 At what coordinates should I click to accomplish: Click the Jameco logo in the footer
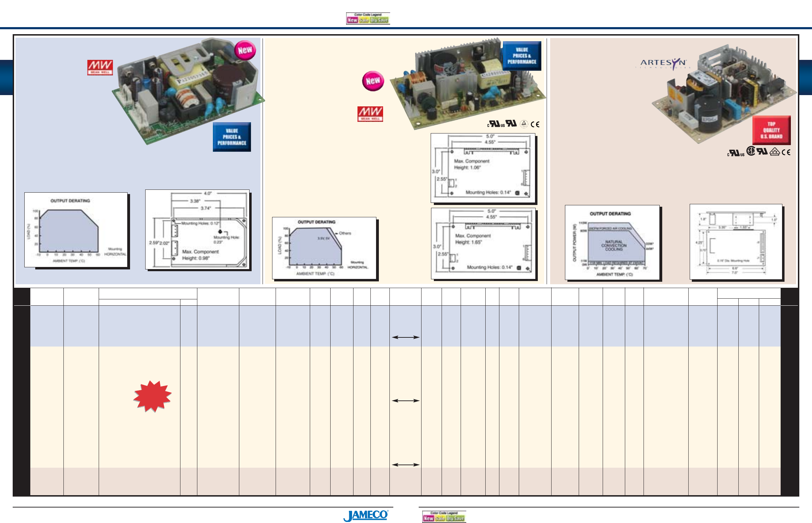[366, 516]
